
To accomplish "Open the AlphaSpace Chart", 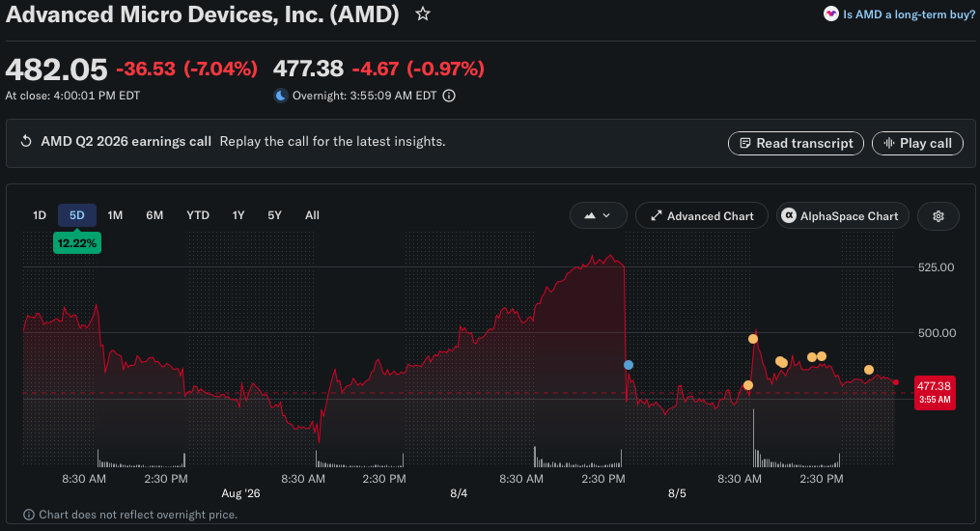I will tap(843, 215).
